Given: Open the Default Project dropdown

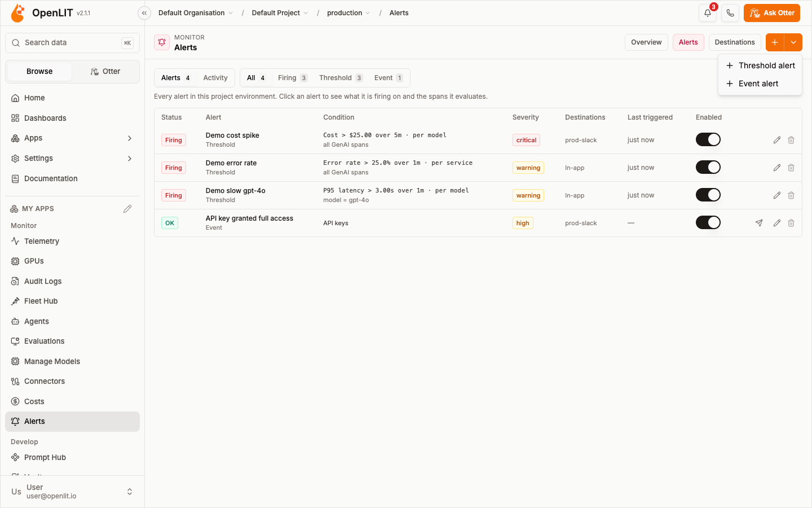Looking at the screenshot, I should click(x=280, y=13).
